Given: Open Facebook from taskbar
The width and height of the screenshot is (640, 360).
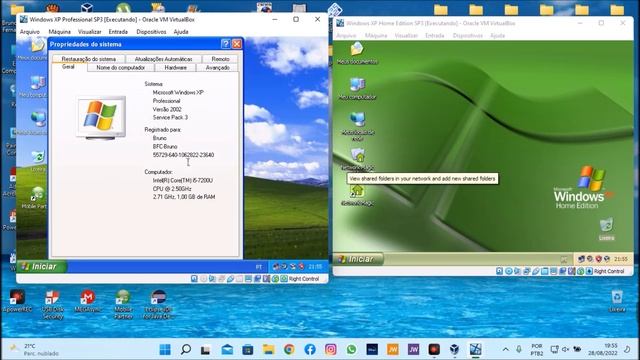Looking at the screenshot, I should point(310,349).
